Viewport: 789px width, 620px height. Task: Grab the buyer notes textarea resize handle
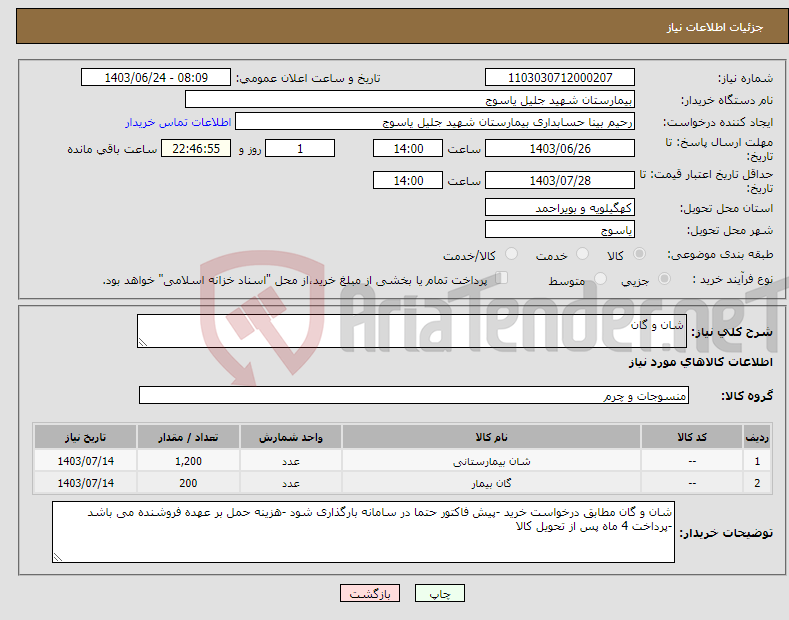point(58,558)
